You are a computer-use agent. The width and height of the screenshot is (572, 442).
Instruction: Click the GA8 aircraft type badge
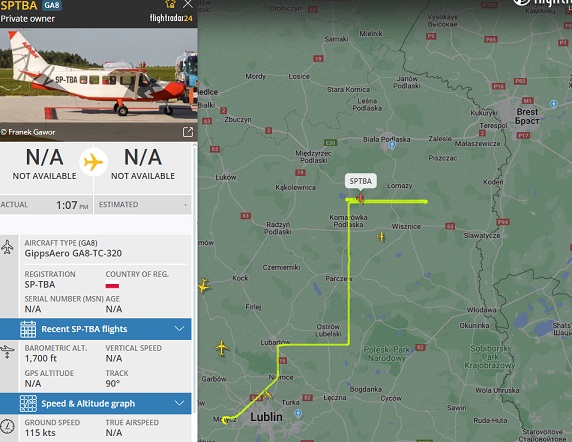tap(52, 5)
